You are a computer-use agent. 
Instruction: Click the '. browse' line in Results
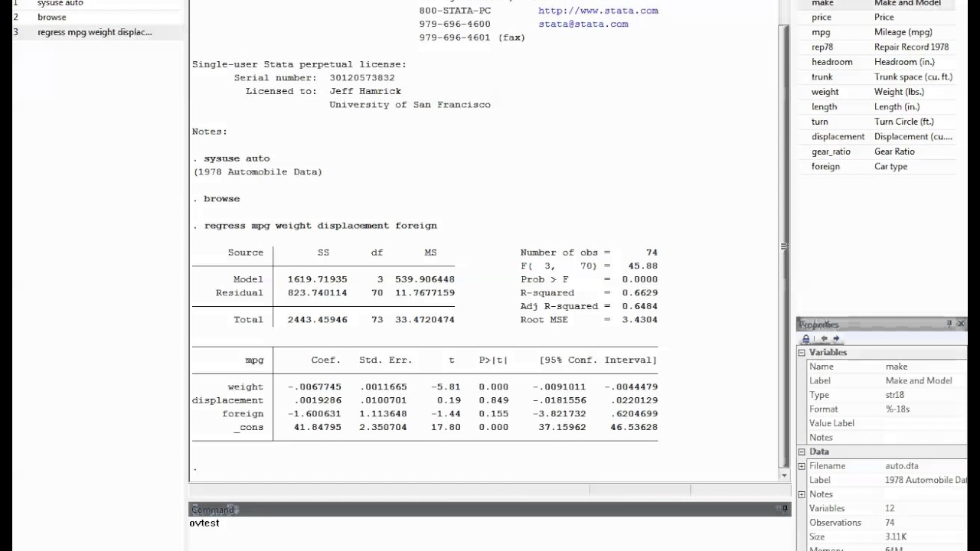click(216, 199)
